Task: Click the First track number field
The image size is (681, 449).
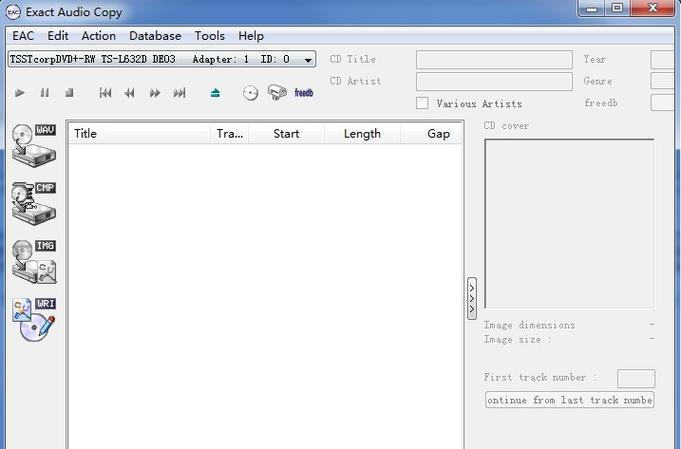Action: [636, 378]
